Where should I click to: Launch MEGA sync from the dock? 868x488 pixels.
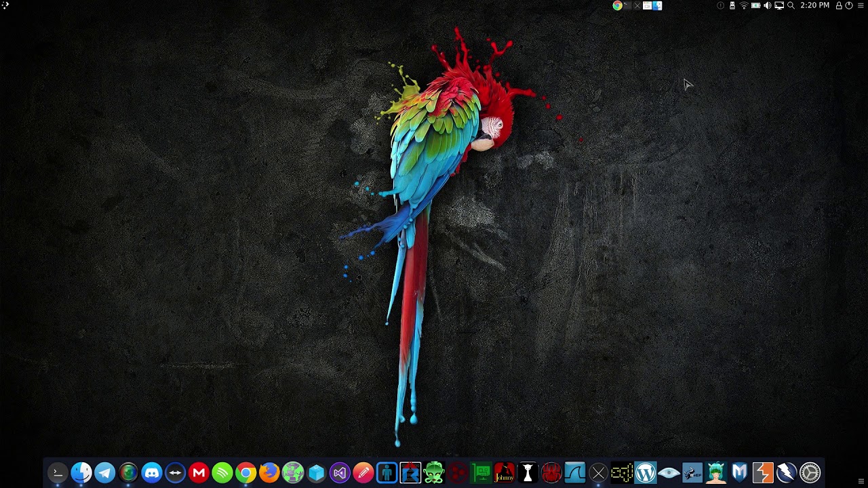[x=199, y=472]
